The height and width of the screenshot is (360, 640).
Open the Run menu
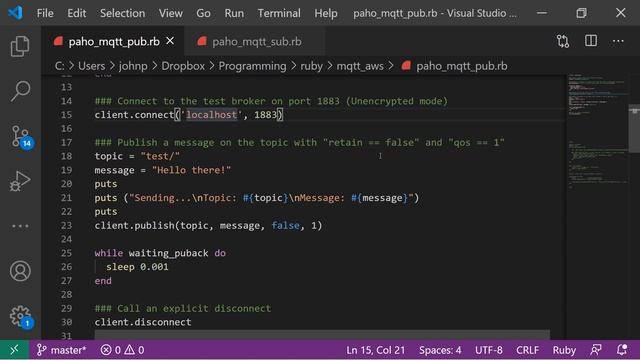(x=234, y=13)
